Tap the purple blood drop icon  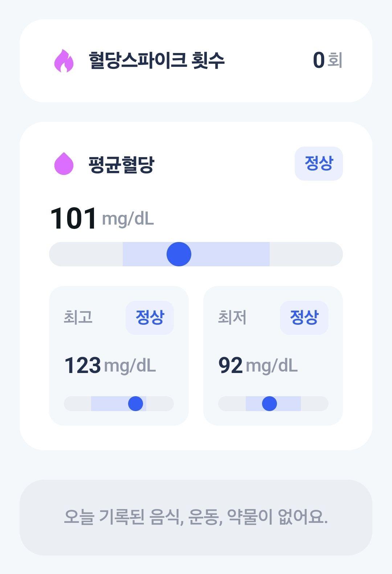[x=64, y=164]
